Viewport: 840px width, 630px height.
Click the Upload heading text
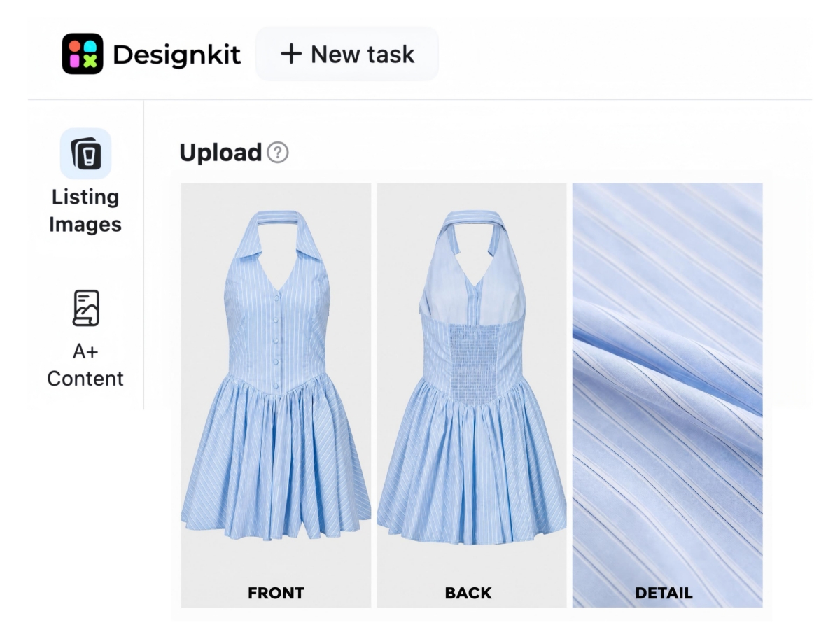coord(220,152)
